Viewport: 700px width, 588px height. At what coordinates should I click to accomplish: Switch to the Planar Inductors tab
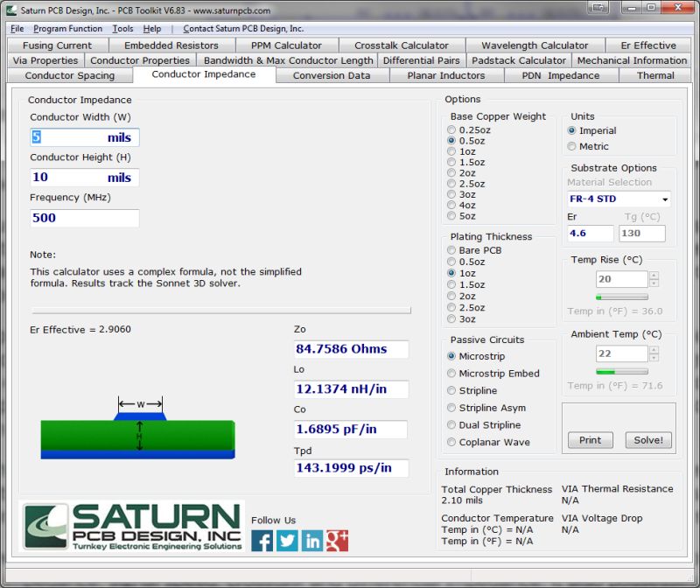click(x=446, y=75)
